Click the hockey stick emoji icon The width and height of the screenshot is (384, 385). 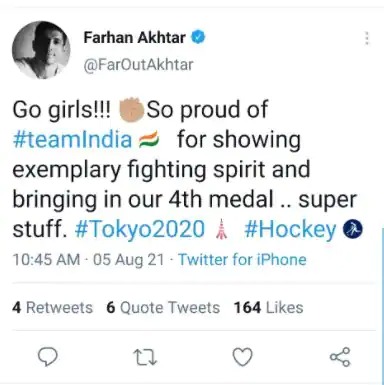pyautogui.click(x=353, y=230)
